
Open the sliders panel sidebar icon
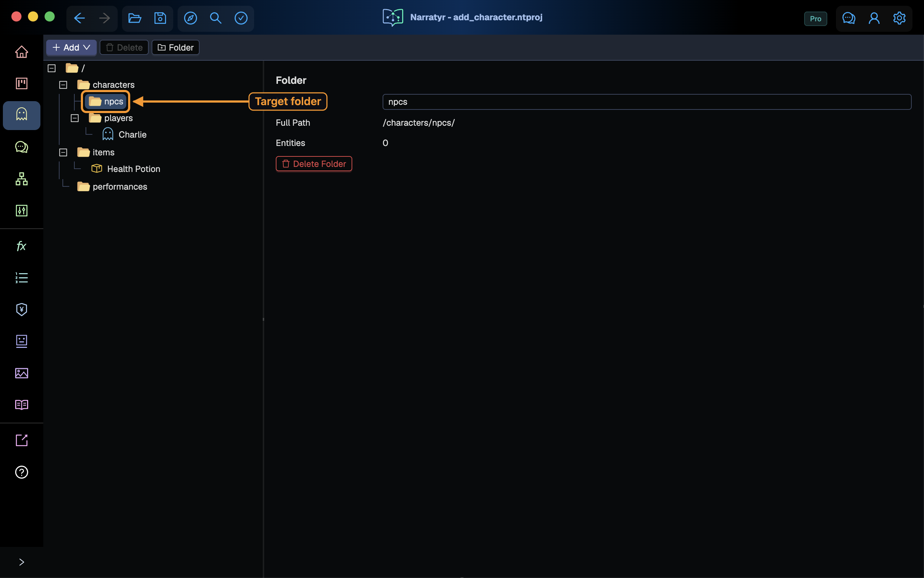coord(22,210)
